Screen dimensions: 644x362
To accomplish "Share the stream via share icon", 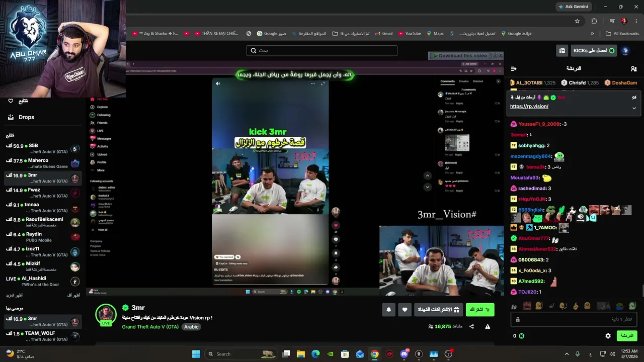I will (471, 327).
